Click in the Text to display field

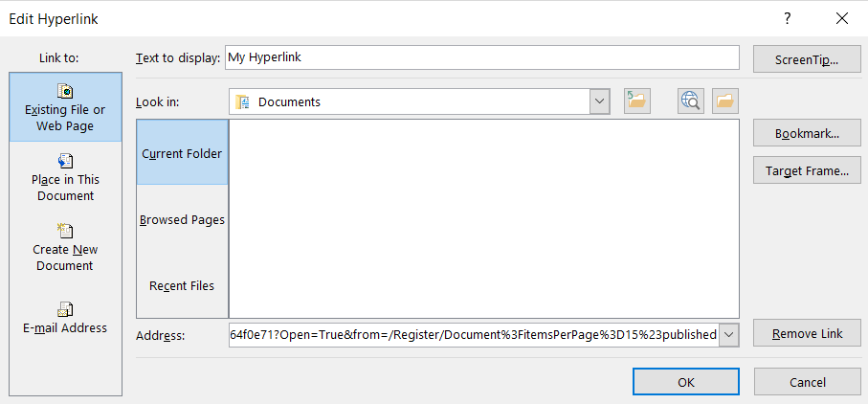click(x=481, y=57)
